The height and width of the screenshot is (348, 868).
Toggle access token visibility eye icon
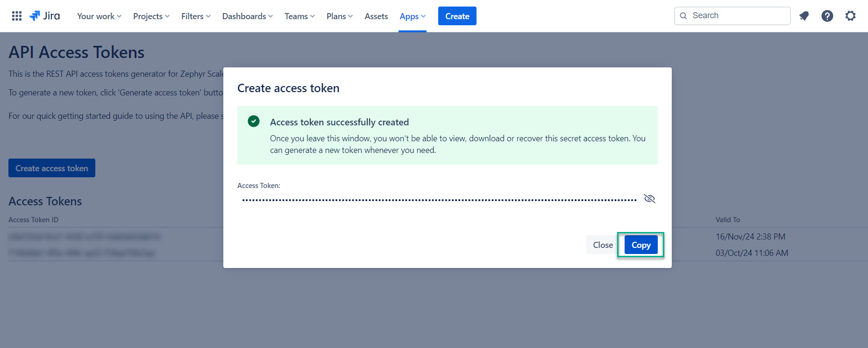649,199
